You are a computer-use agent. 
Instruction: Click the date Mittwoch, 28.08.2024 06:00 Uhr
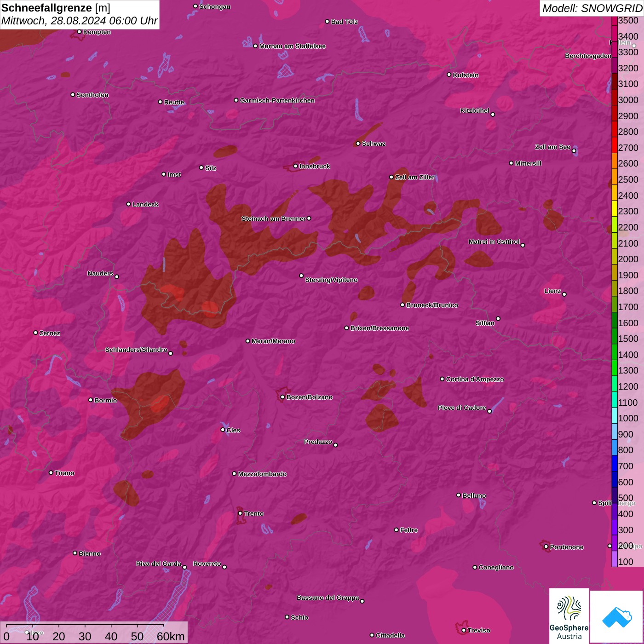79,21
